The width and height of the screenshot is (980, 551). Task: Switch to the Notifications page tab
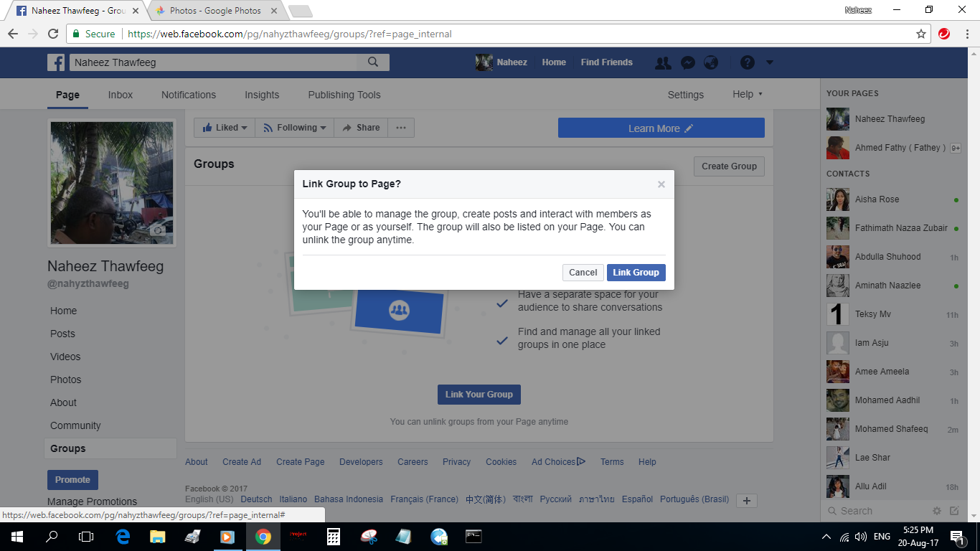(189, 95)
